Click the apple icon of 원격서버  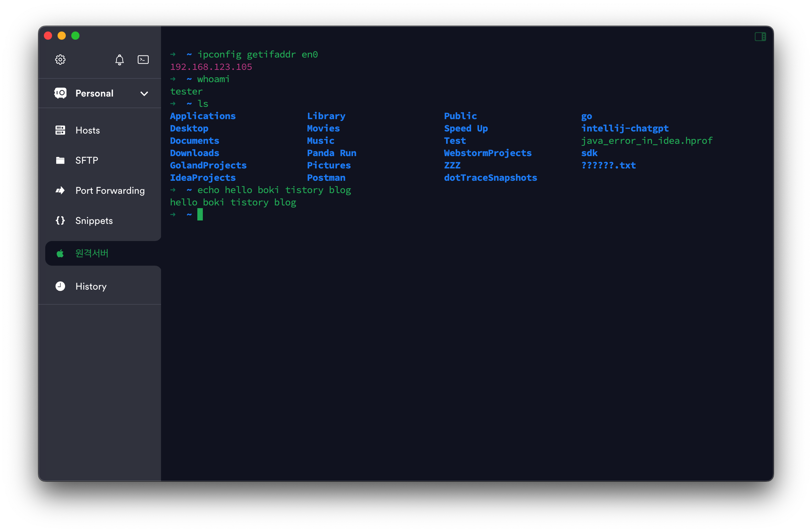(x=60, y=253)
